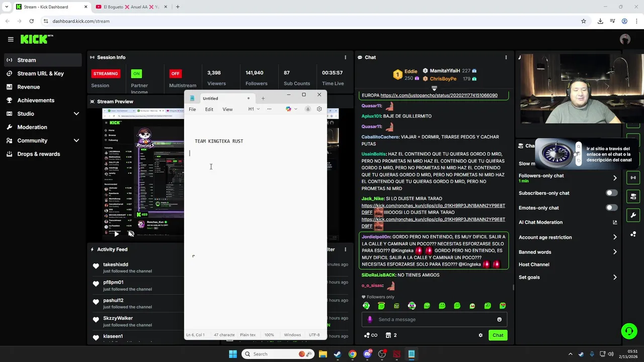Play the stream preview
644x362 pixels.
pyautogui.click(x=116, y=234)
